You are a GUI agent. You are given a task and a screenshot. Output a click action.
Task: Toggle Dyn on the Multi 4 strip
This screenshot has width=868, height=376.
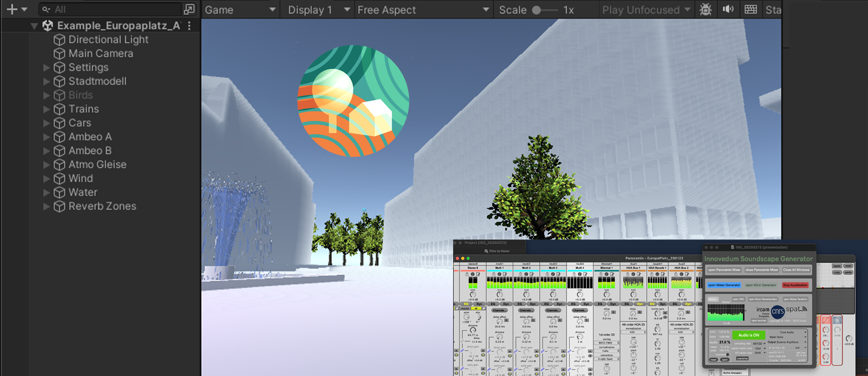point(586,304)
